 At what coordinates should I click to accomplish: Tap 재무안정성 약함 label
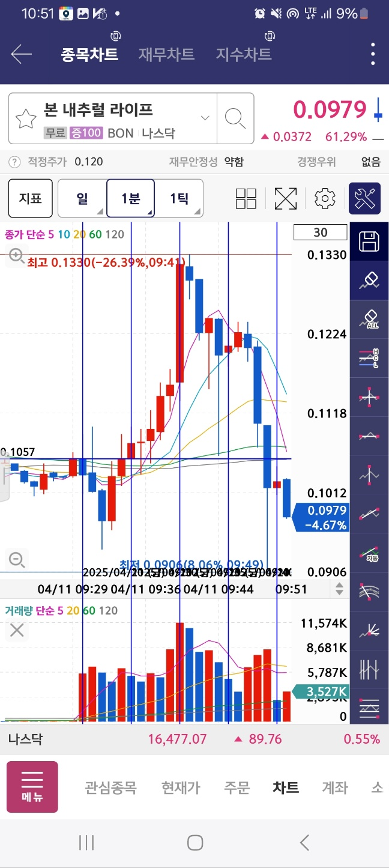pyautogui.click(x=207, y=162)
